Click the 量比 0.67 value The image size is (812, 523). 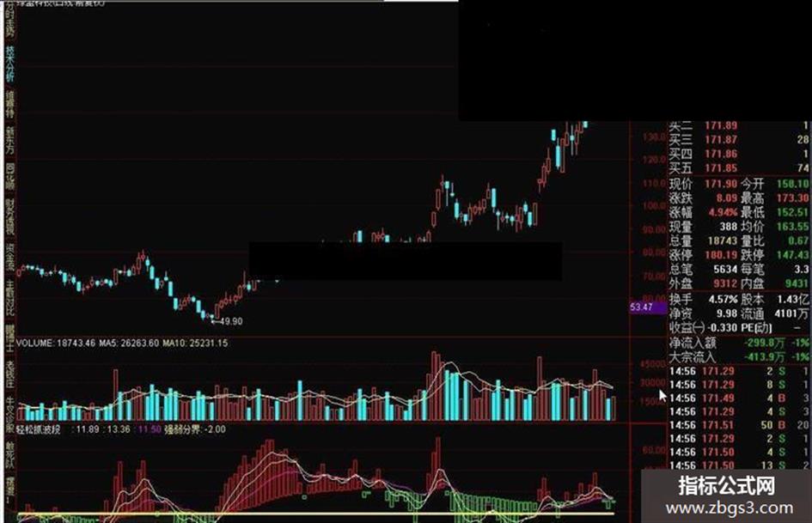click(798, 240)
